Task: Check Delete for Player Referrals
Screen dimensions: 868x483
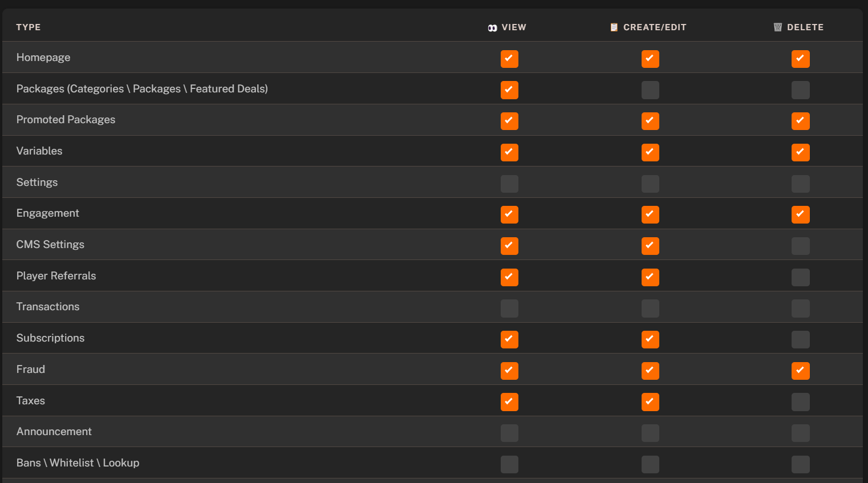Action: click(x=801, y=277)
